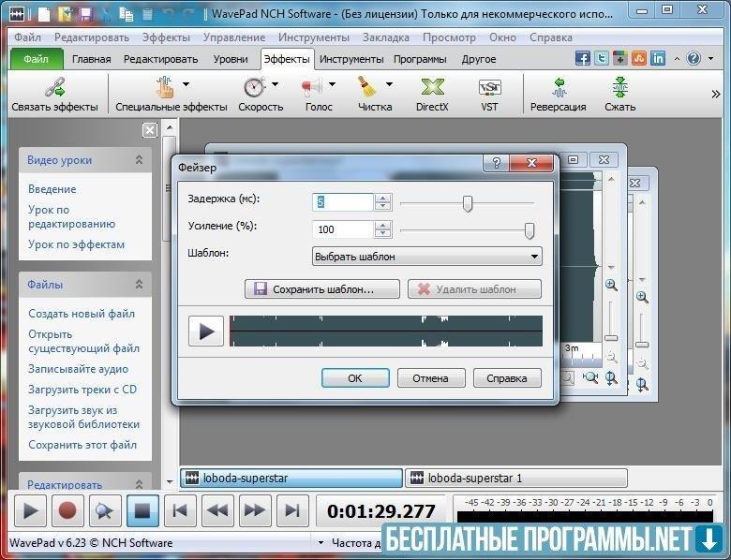Screen dimensions: 731x560
Task: Click Загрузить треки с CD link
Action: (x=82, y=390)
